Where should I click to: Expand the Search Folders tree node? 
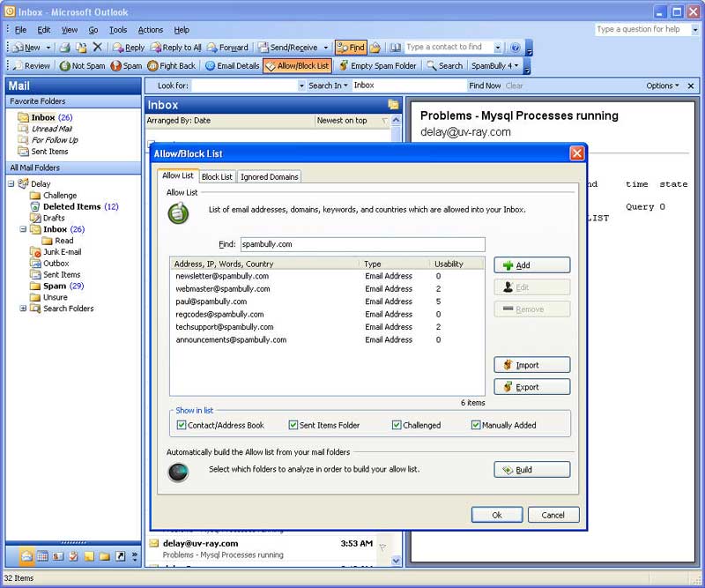[23, 309]
